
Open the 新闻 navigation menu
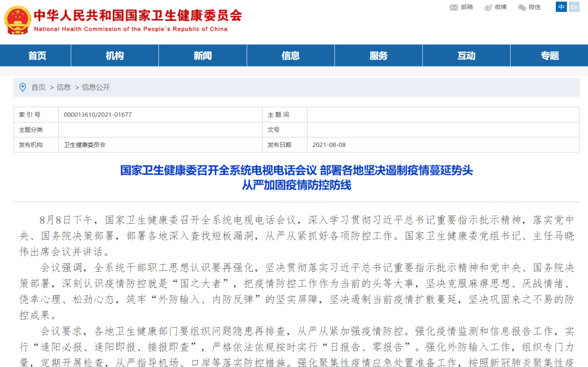click(203, 56)
